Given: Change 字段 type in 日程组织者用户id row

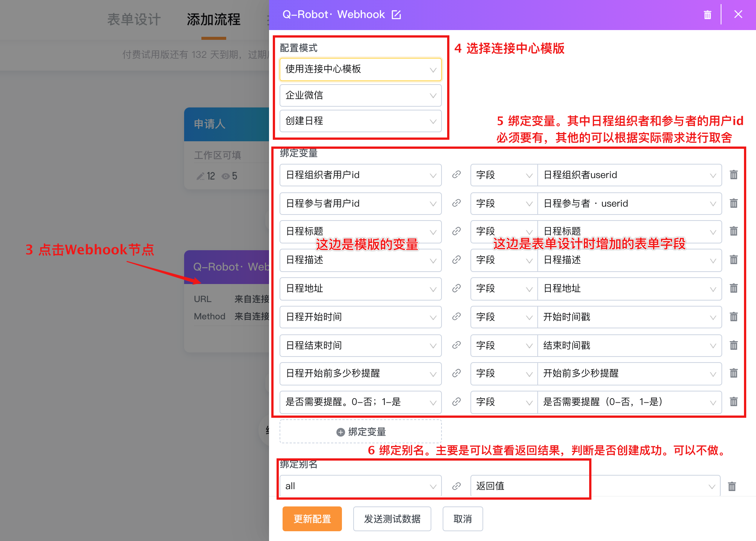Looking at the screenshot, I should click(504, 175).
